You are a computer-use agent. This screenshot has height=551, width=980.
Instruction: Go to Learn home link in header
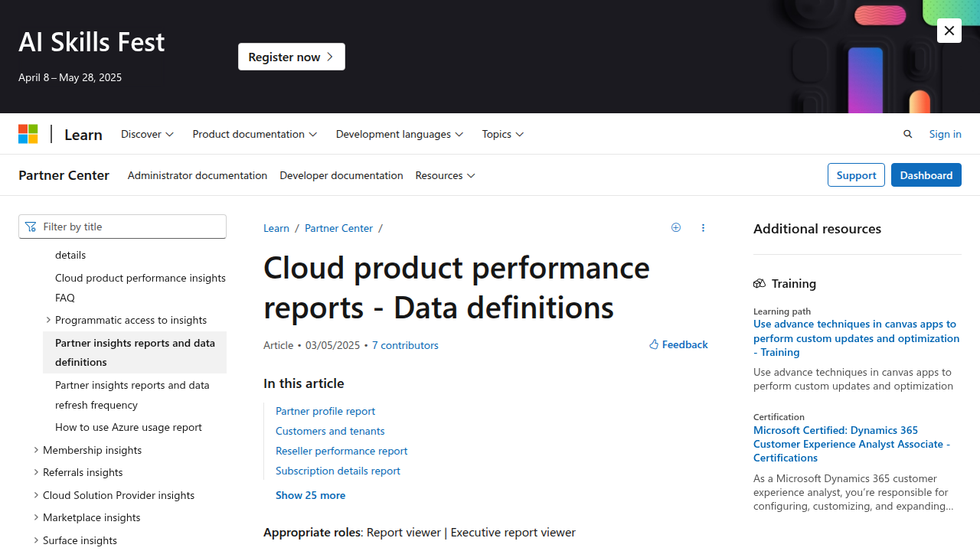(x=83, y=134)
